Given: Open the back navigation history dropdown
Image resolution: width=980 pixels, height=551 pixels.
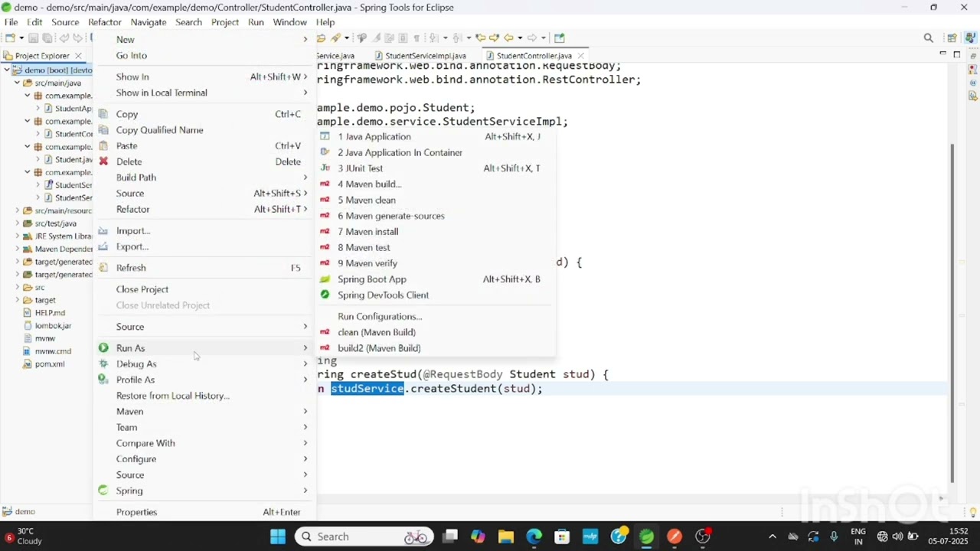Looking at the screenshot, I should coord(520,37).
